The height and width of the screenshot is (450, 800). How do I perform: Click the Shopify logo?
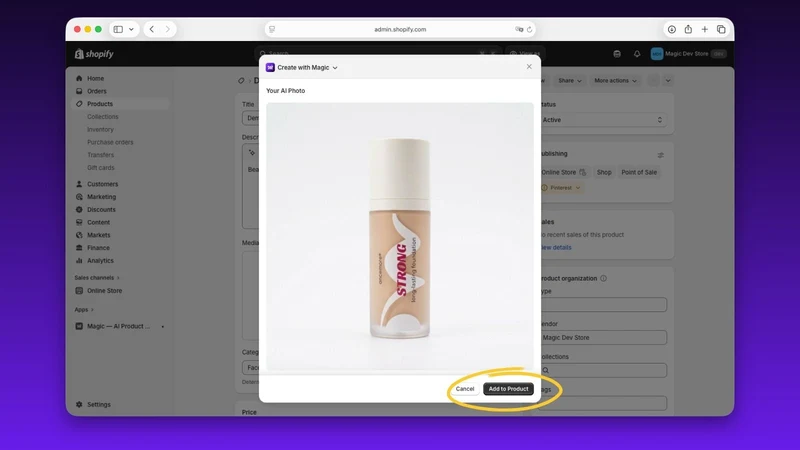[94, 54]
